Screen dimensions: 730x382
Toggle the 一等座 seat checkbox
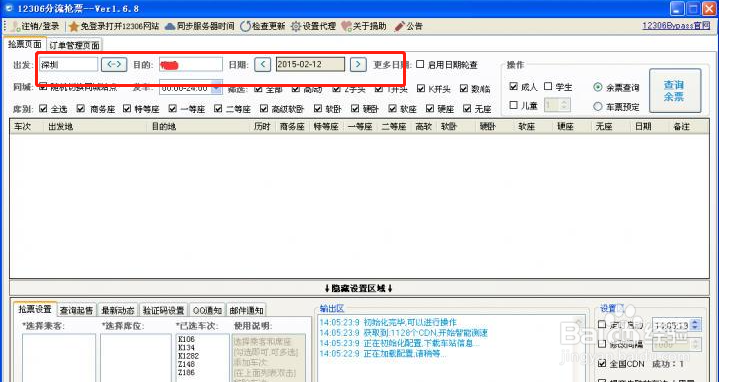pyautogui.click(x=173, y=108)
